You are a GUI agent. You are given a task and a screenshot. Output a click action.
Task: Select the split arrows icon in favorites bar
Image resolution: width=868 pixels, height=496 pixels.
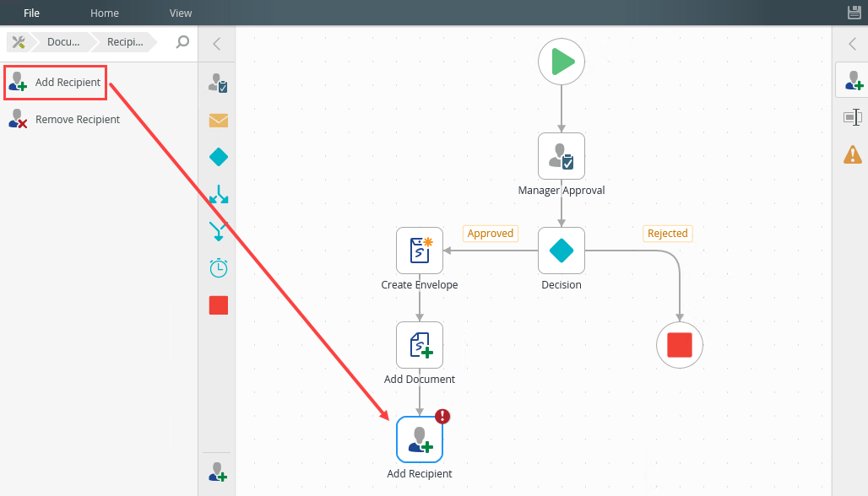click(x=219, y=194)
